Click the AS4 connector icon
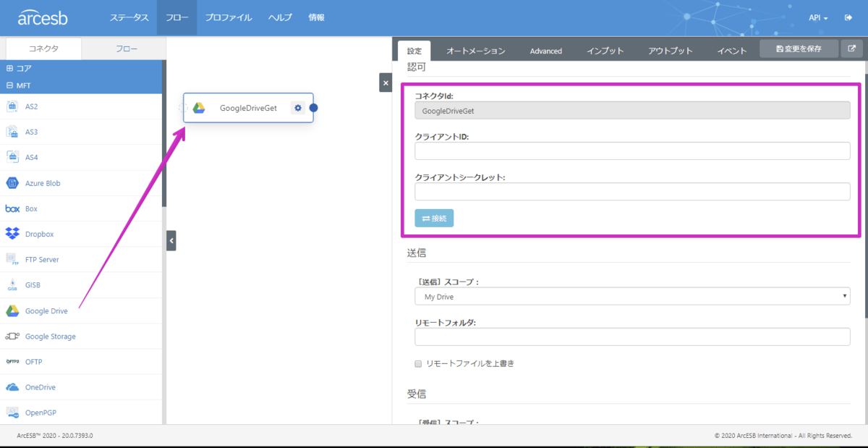 [x=12, y=157]
